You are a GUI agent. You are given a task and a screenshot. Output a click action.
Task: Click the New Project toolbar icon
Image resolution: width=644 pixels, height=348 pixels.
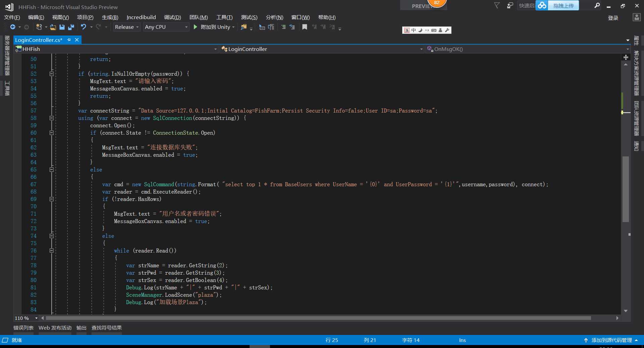pyautogui.click(x=39, y=27)
